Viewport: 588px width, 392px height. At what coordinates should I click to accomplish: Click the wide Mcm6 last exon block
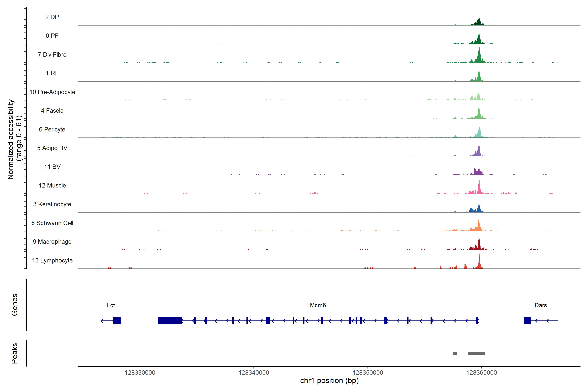point(170,321)
